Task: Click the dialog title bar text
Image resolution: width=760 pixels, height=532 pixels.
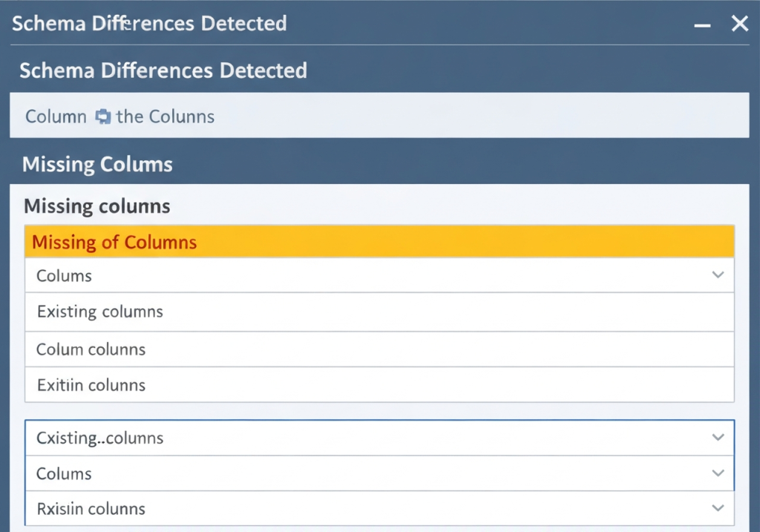Action: pyautogui.click(x=149, y=23)
